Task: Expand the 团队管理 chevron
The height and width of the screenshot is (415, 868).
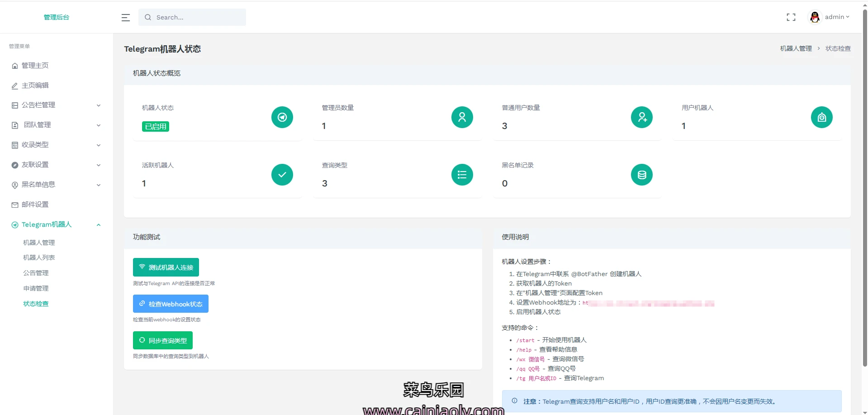Action: coord(99,125)
